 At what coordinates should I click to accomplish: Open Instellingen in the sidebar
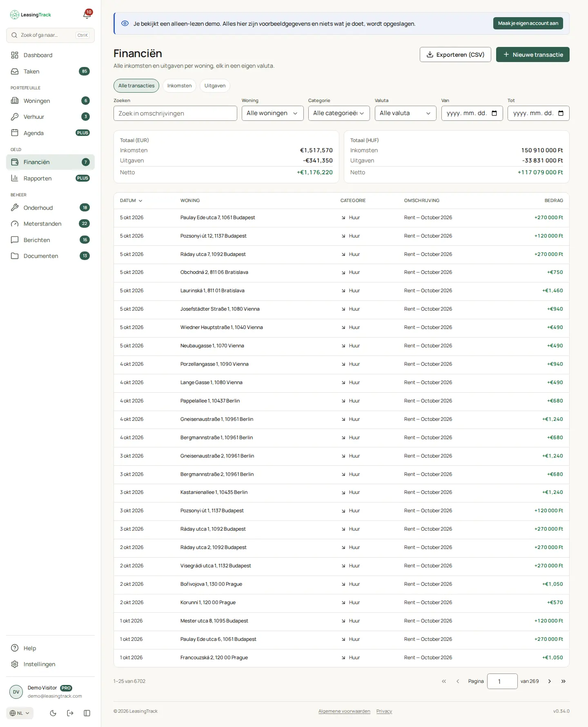50,664
